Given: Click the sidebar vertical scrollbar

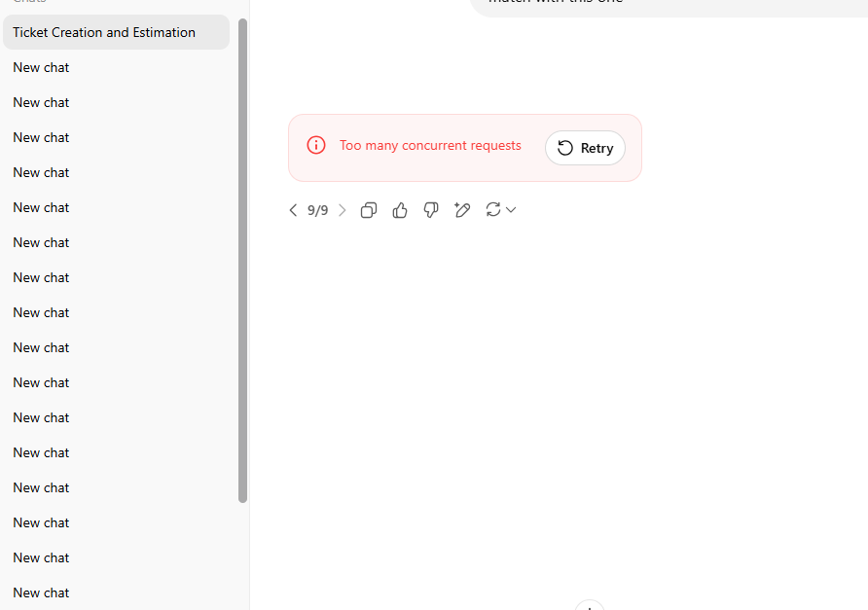Looking at the screenshot, I should (242, 261).
